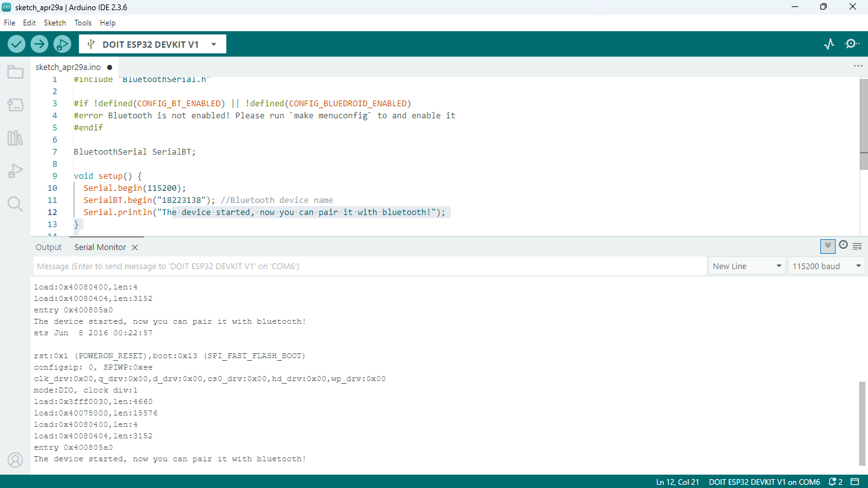
Task: Click 'mode:DIO, clock div:1' in serial output
Action: click(x=86, y=390)
